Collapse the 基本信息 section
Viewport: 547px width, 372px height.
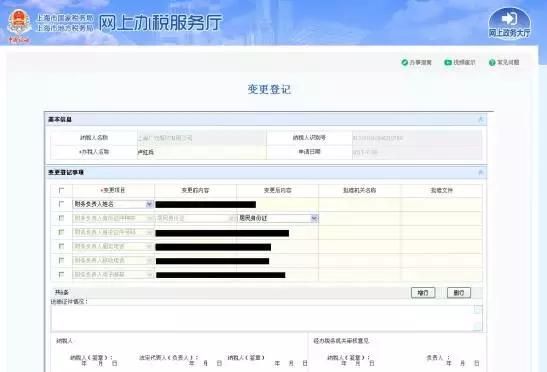[480, 119]
